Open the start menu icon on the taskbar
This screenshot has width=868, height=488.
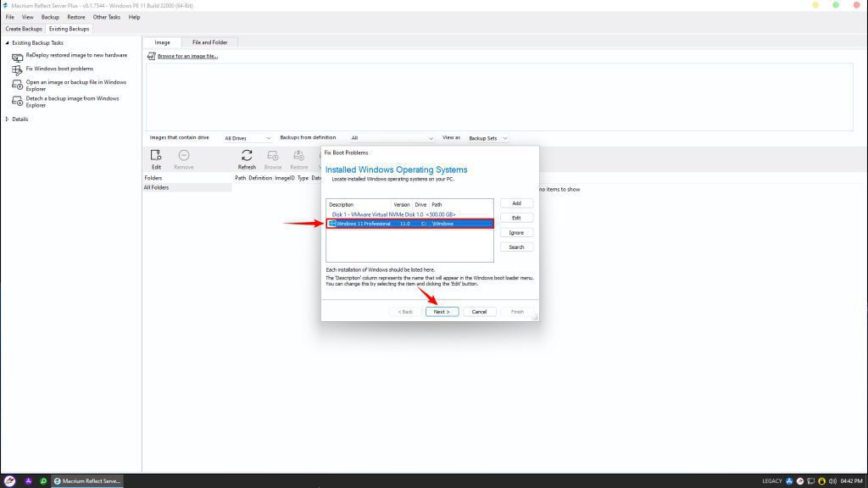[x=9, y=481]
